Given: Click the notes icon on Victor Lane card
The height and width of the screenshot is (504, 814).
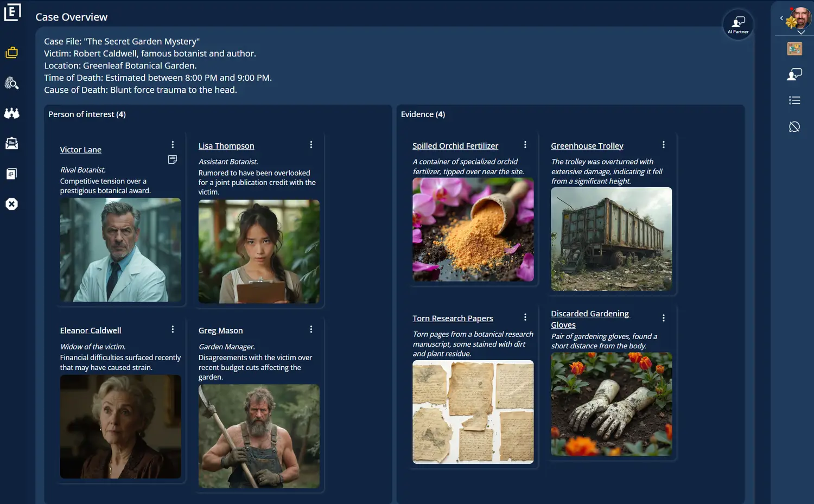Looking at the screenshot, I should [173, 160].
